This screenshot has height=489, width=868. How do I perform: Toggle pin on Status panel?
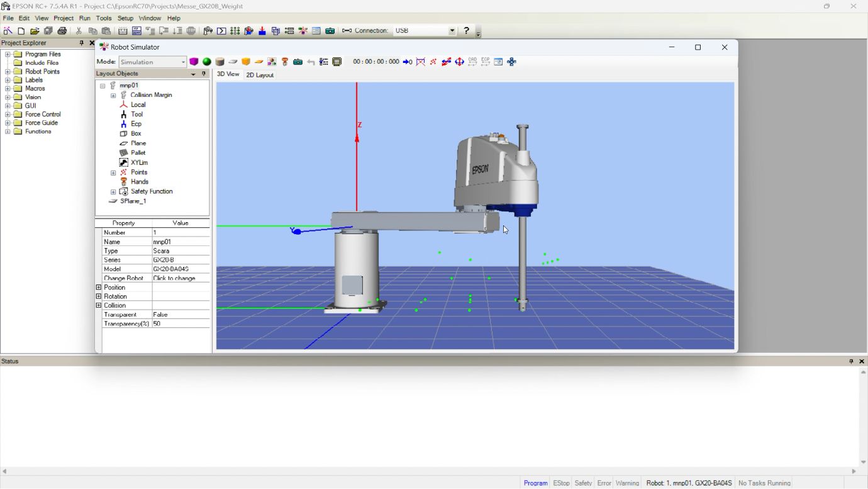pos(851,361)
